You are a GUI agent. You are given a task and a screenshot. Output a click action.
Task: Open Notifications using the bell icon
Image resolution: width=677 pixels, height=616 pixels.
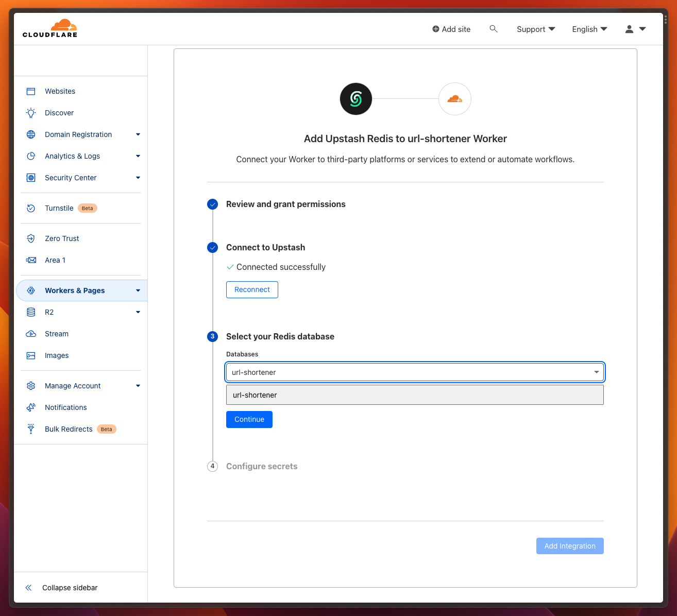[x=31, y=407]
